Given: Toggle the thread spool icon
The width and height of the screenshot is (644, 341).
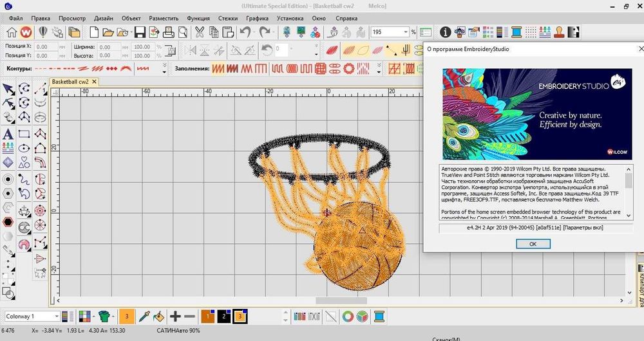Looking at the screenshot, I should tap(379, 317).
